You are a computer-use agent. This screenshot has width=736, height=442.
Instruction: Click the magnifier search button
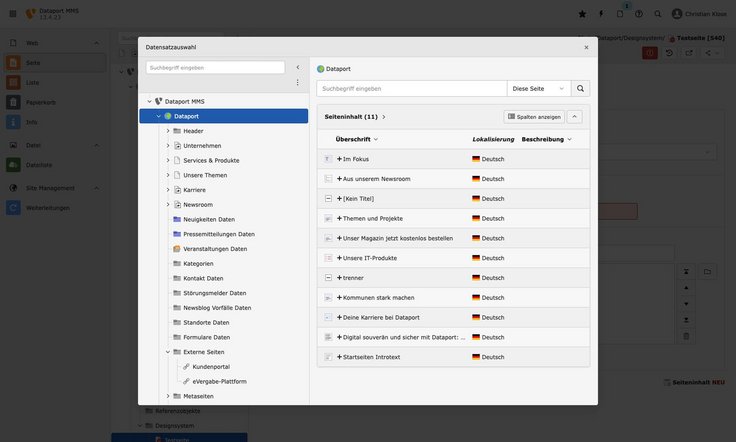[x=580, y=88]
